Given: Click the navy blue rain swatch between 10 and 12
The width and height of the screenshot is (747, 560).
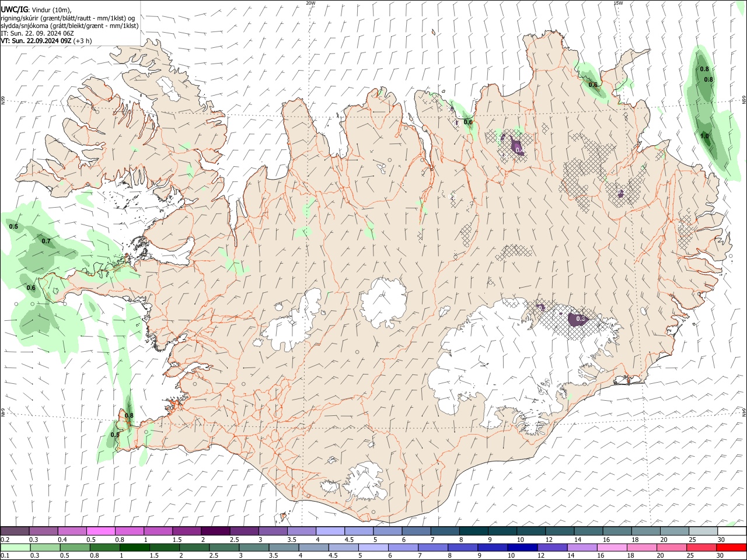Looking at the screenshot, I should point(522,547).
